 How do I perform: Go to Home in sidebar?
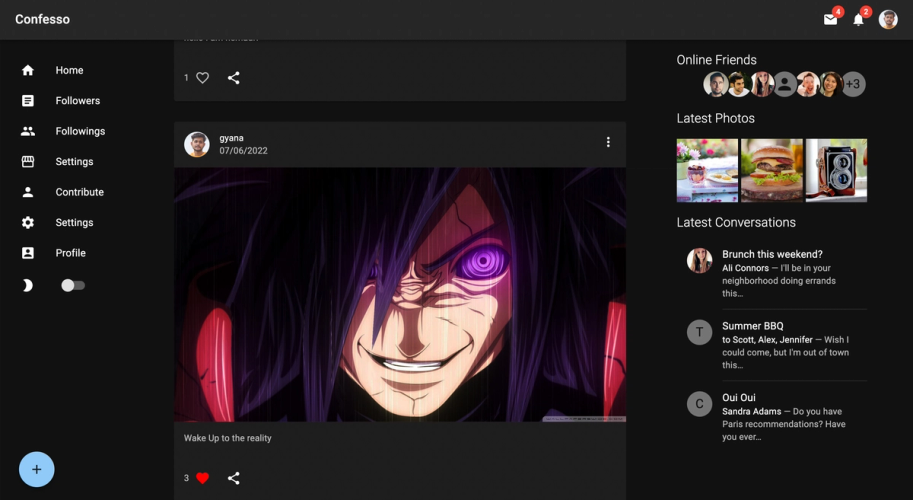click(x=69, y=70)
